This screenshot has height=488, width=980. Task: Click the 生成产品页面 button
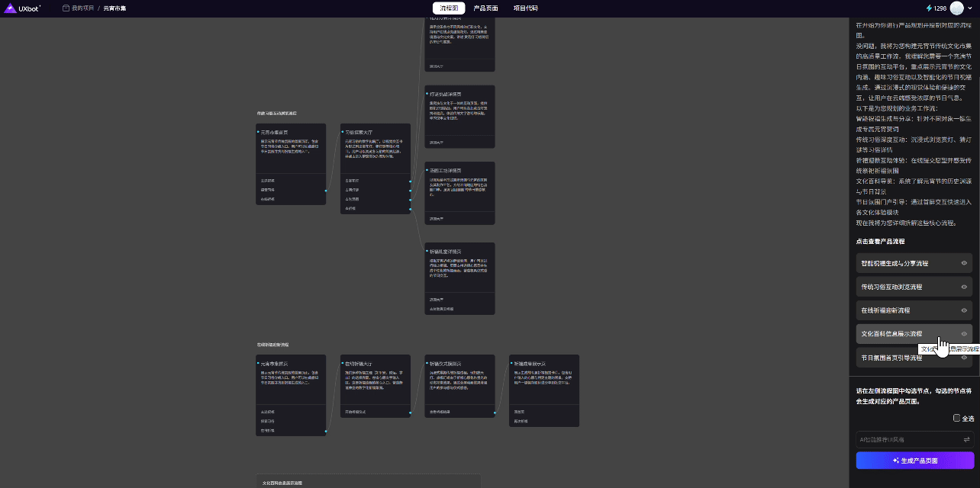pyautogui.click(x=914, y=461)
